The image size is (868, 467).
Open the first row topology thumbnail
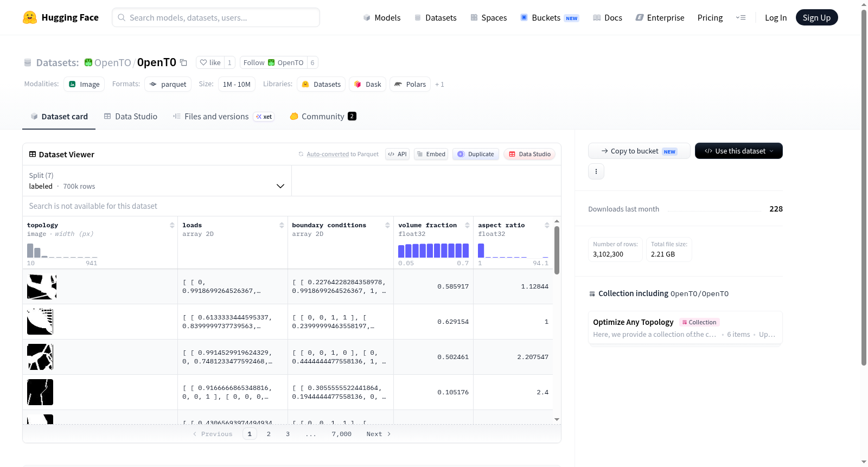tap(42, 286)
